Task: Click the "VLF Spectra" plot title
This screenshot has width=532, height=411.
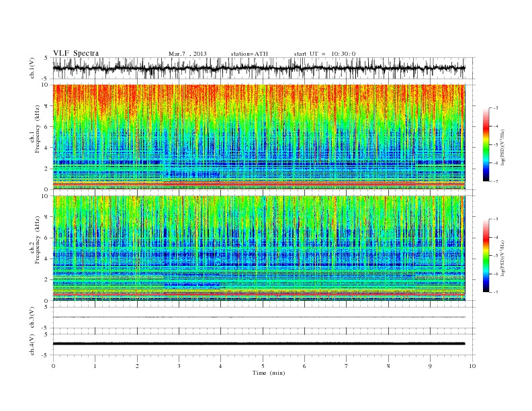Action: point(76,53)
